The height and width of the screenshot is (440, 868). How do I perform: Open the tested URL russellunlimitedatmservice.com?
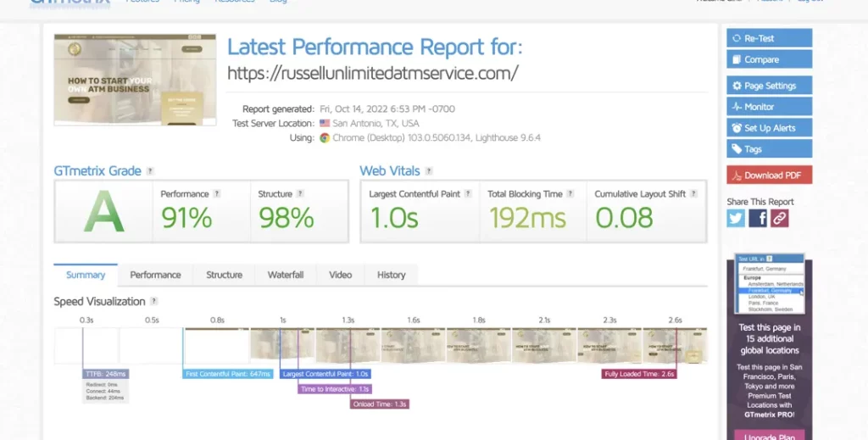[x=373, y=73]
